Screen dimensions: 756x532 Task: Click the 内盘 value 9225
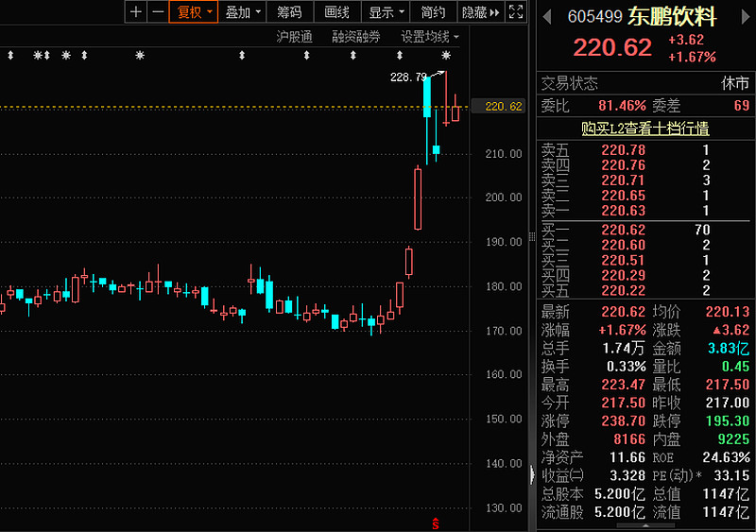[734, 439]
